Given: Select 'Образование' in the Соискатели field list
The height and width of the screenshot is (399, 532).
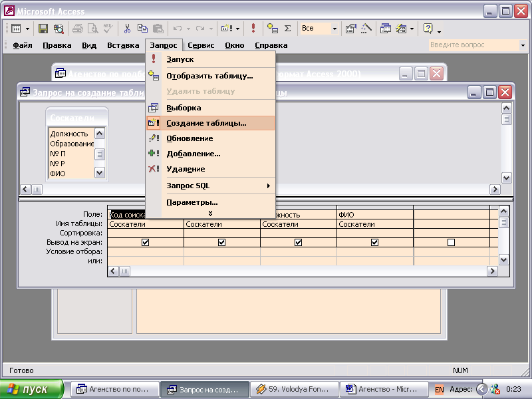Looking at the screenshot, I should [x=72, y=144].
